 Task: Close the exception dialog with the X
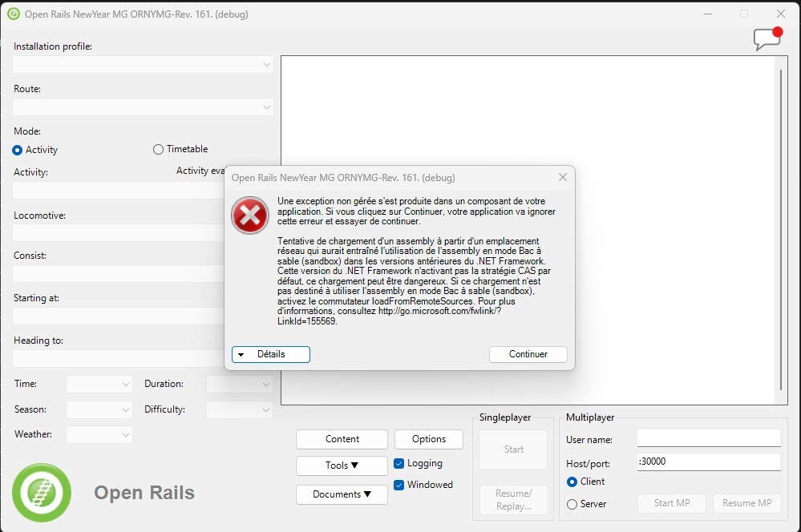(x=562, y=177)
